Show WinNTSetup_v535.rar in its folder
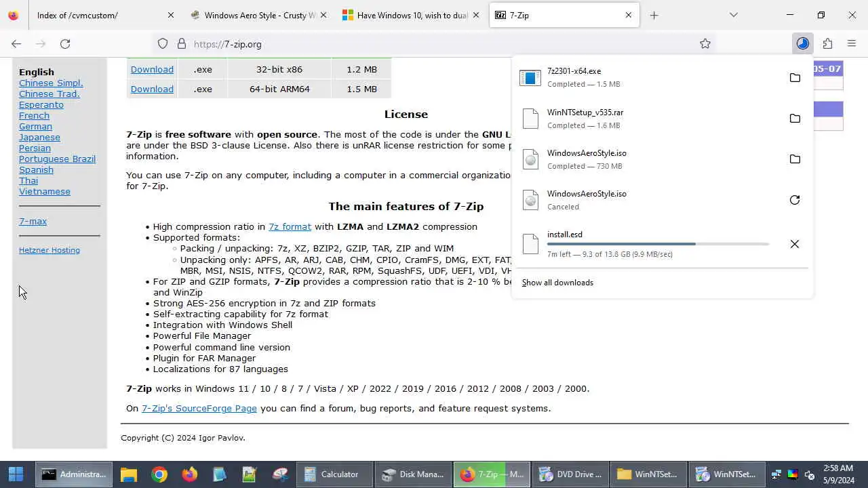 click(795, 119)
